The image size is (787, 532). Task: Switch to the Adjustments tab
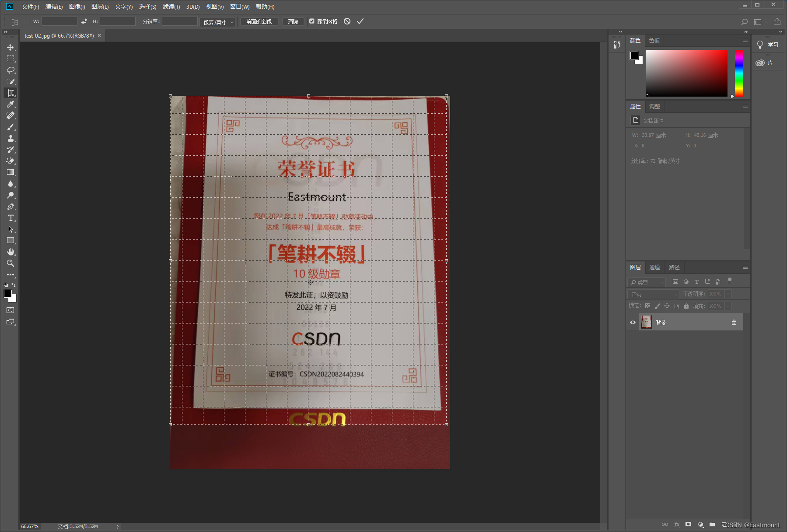[654, 107]
